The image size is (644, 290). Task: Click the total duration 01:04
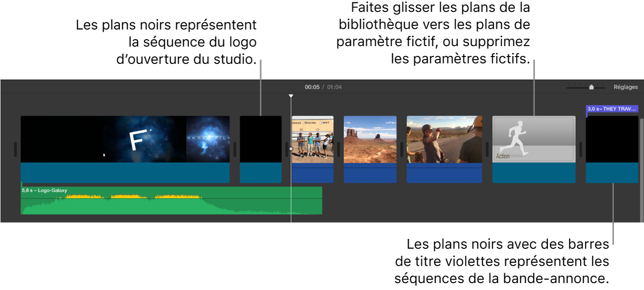tap(334, 87)
